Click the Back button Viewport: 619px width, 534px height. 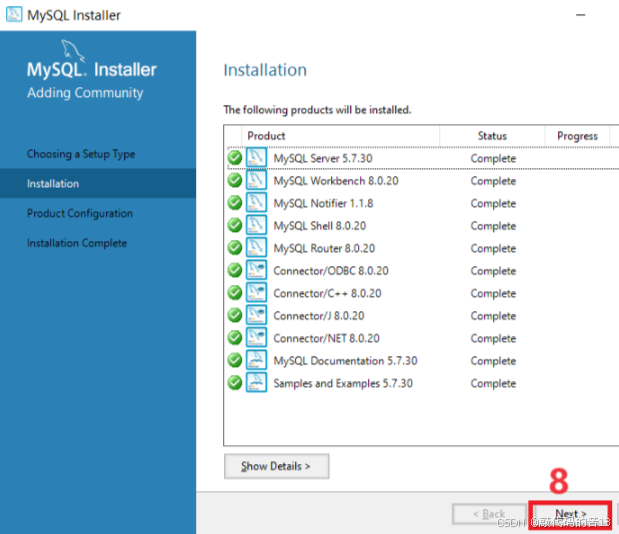coord(490,514)
